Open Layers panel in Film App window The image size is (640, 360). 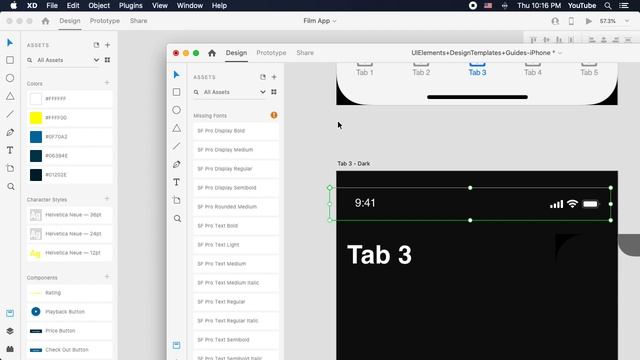click(x=10, y=331)
